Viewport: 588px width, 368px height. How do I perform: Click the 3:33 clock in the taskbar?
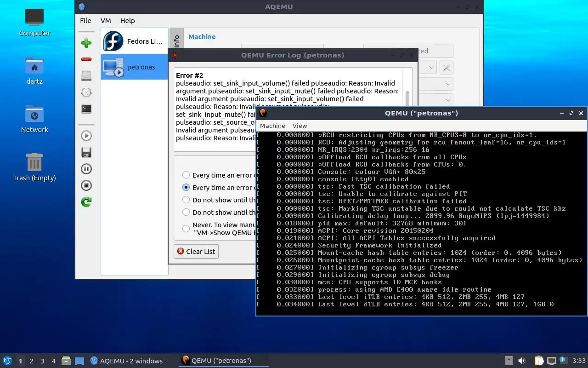click(x=579, y=361)
